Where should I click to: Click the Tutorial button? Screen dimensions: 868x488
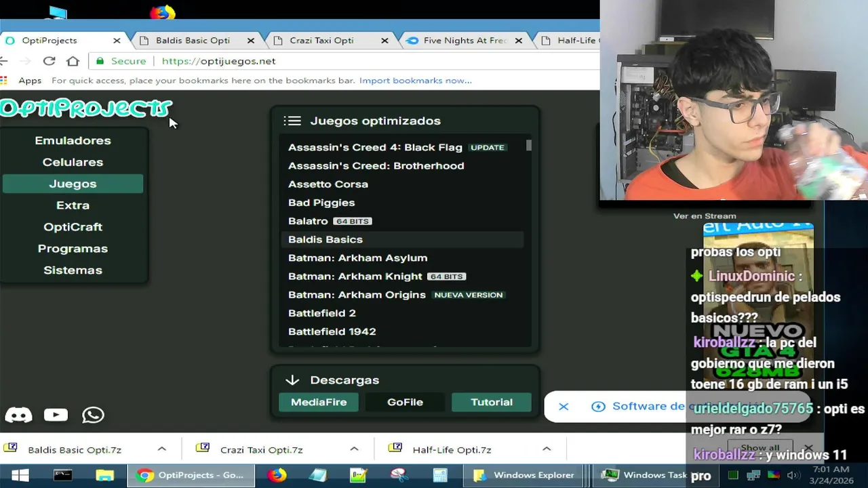point(492,402)
